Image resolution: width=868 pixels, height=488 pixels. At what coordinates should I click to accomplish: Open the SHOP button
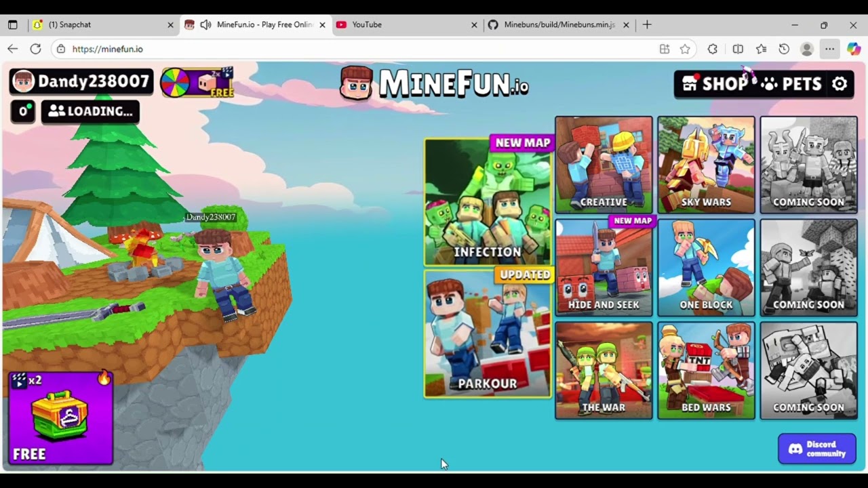tap(715, 84)
